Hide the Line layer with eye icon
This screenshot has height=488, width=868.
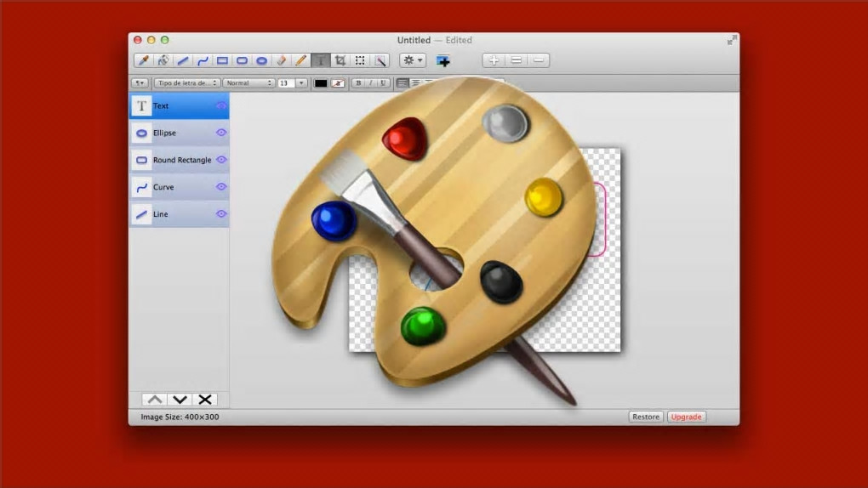point(221,213)
